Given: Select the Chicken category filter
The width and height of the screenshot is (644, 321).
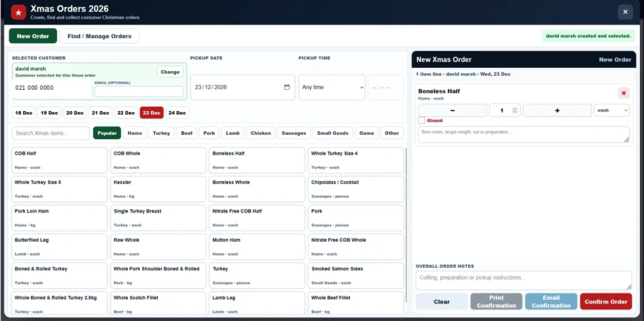Looking at the screenshot, I should (261, 133).
